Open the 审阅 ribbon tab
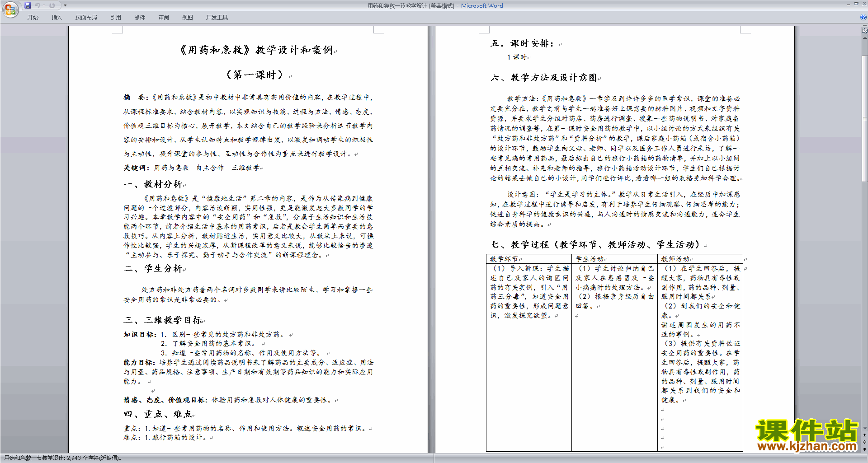 164,17
